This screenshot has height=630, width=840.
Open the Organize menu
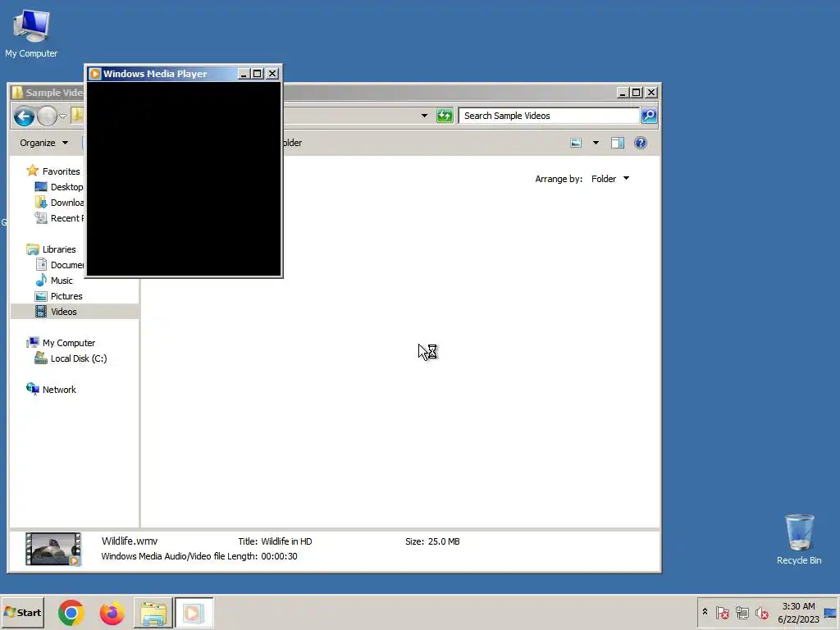(44, 143)
